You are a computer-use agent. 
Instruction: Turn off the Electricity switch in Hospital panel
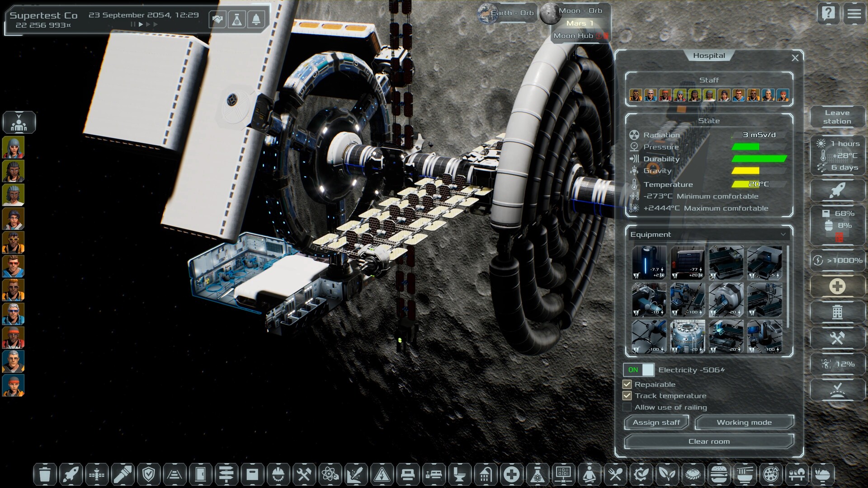click(x=639, y=370)
